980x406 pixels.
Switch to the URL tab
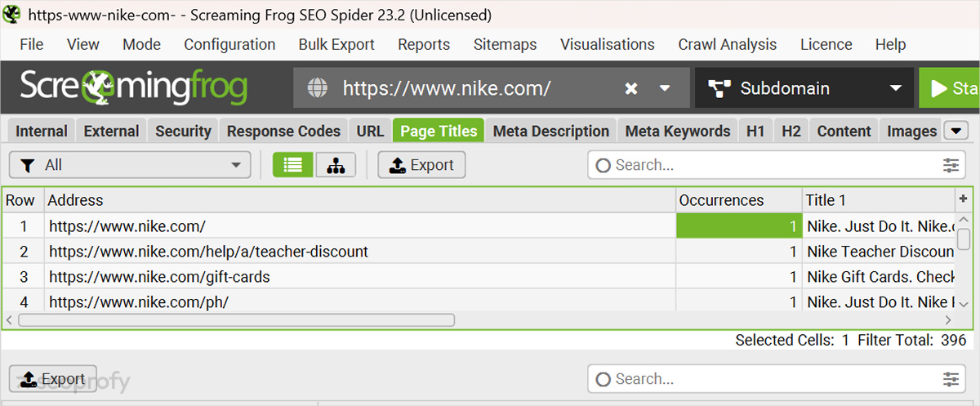[370, 131]
